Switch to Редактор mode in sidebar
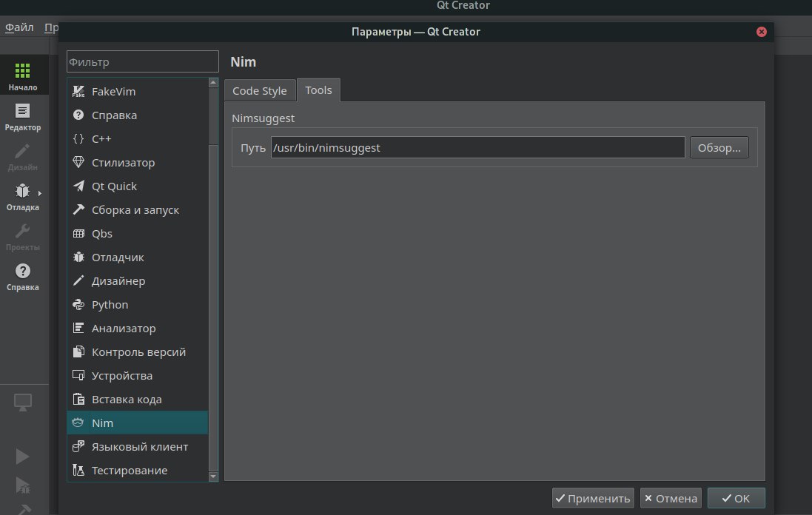 [23, 116]
